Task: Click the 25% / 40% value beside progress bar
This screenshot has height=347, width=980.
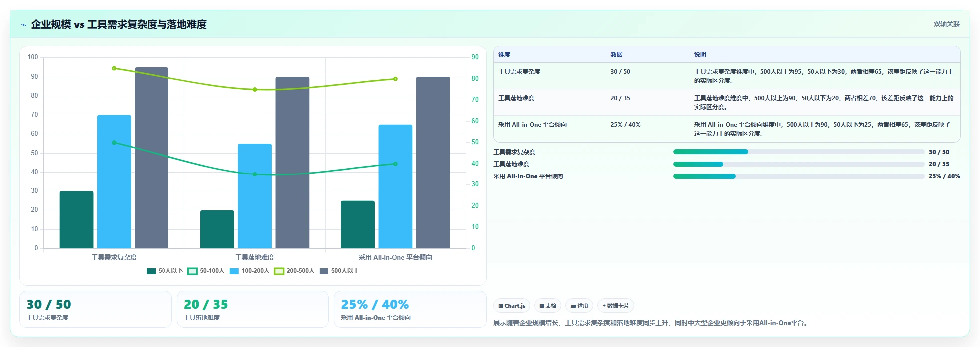Action: tap(944, 176)
